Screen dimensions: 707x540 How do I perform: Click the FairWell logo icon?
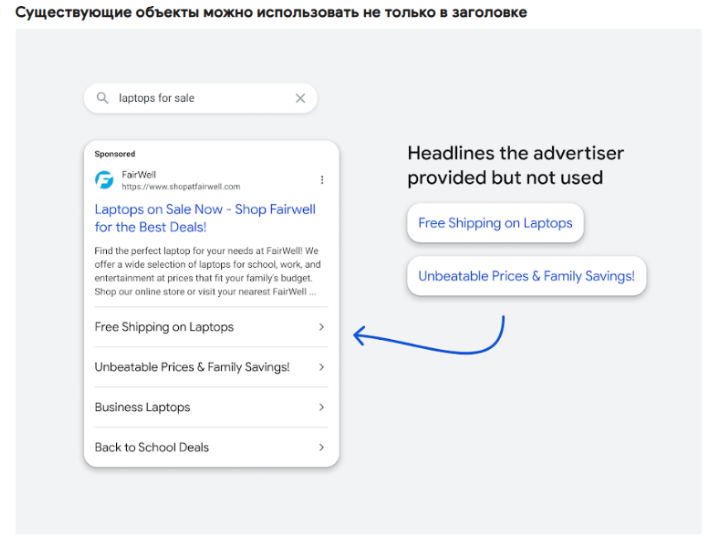click(104, 180)
